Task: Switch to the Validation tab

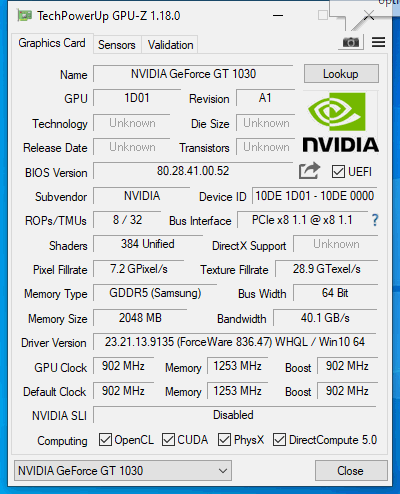Action: pyautogui.click(x=170, y=45)
